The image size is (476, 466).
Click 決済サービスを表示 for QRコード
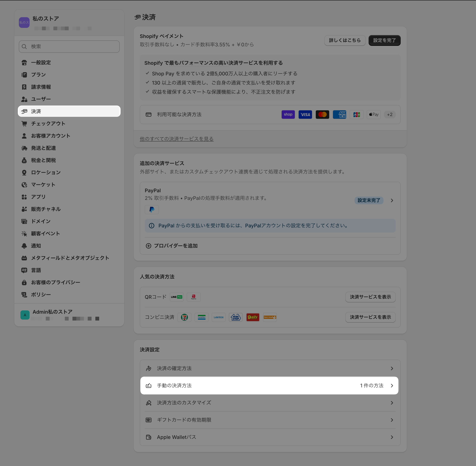click(370, 297)
